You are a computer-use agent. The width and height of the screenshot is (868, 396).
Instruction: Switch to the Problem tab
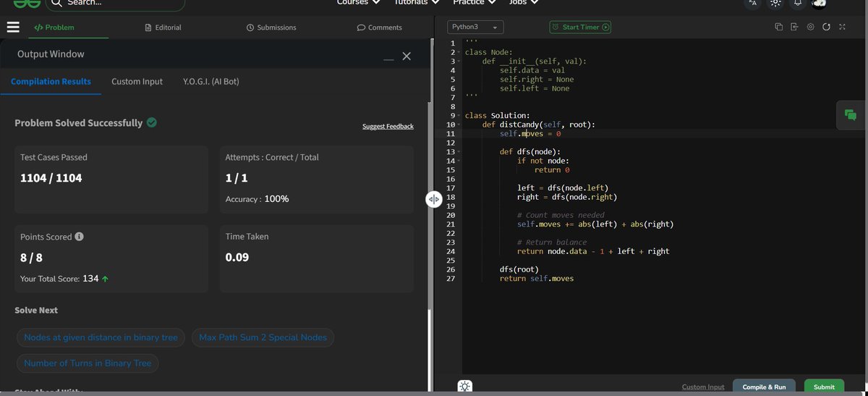tap(54, 28)
